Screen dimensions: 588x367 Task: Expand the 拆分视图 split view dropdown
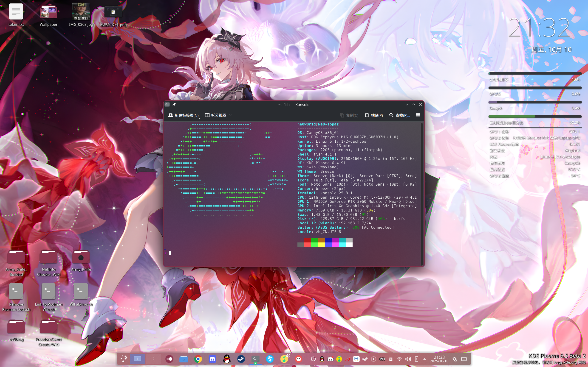231,115
